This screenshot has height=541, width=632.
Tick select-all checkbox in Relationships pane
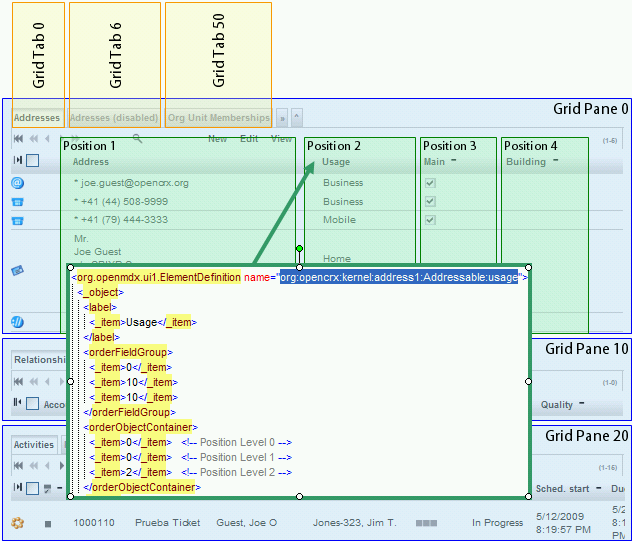(x=33, y=403)
